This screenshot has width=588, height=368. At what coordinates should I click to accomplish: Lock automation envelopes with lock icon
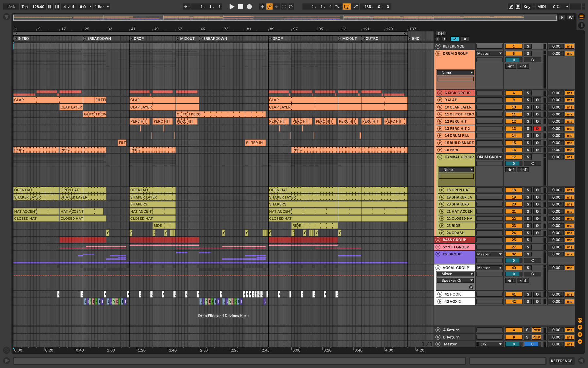click(465, 39)
